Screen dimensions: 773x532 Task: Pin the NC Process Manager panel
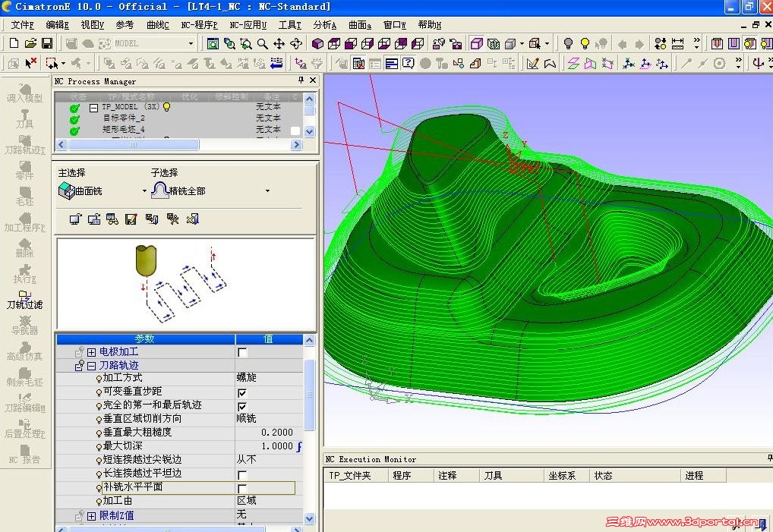click(301, 80)
